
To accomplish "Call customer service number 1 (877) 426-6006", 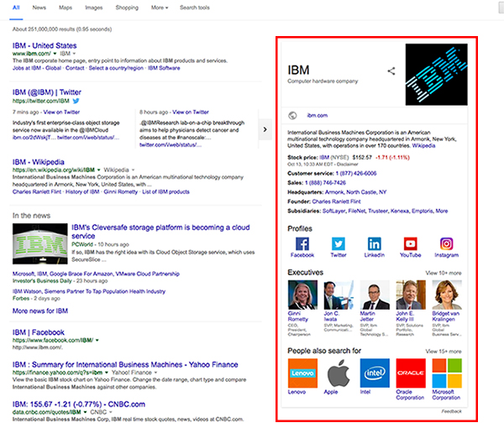I will (x=356, y=174).
